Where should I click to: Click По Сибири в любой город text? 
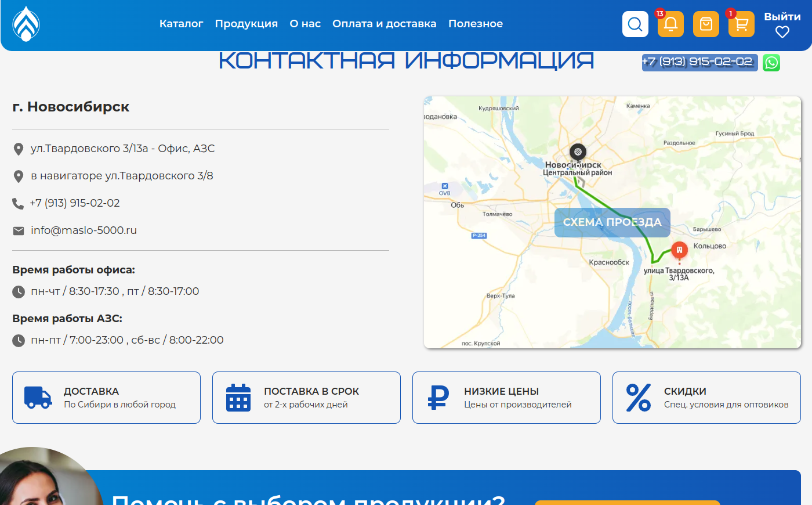coord(119,405)
